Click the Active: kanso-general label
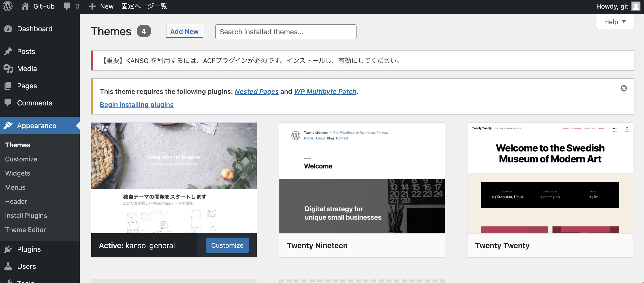 pyautogui.click(x=137, y=245)
